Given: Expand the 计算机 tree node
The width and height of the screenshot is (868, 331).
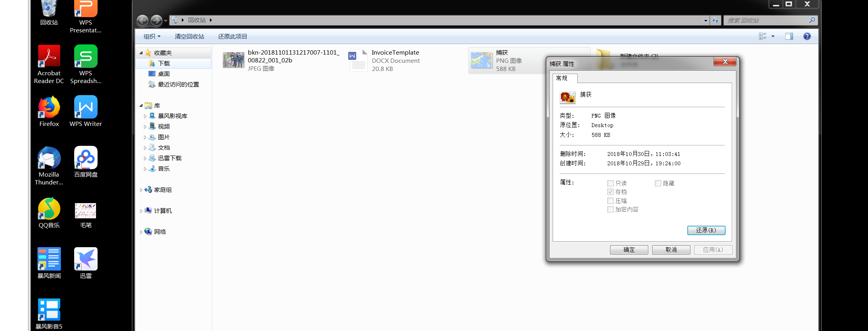Looking at the screenshot, I should pos(141,211).
